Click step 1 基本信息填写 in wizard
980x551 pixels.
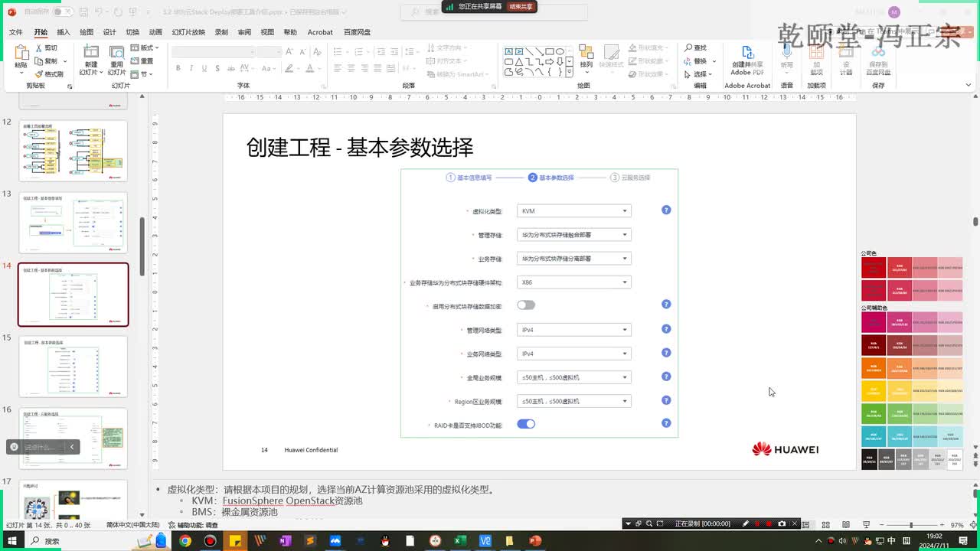click(469, 178)
